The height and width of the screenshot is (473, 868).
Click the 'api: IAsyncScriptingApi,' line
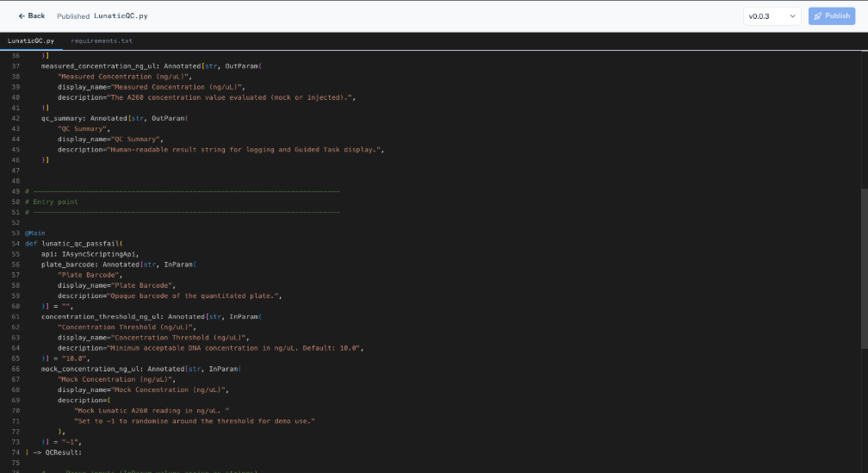click(x=90, y=254)
